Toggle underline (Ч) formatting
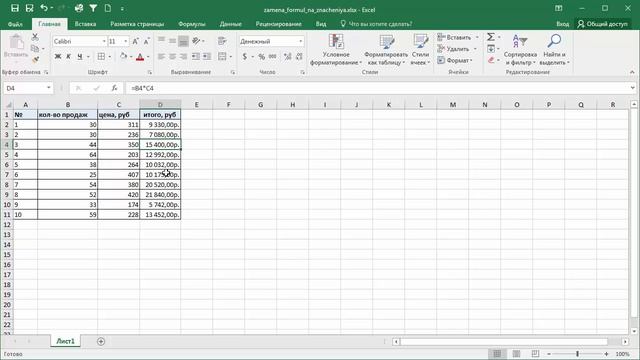640x360 pixels. 80,56
